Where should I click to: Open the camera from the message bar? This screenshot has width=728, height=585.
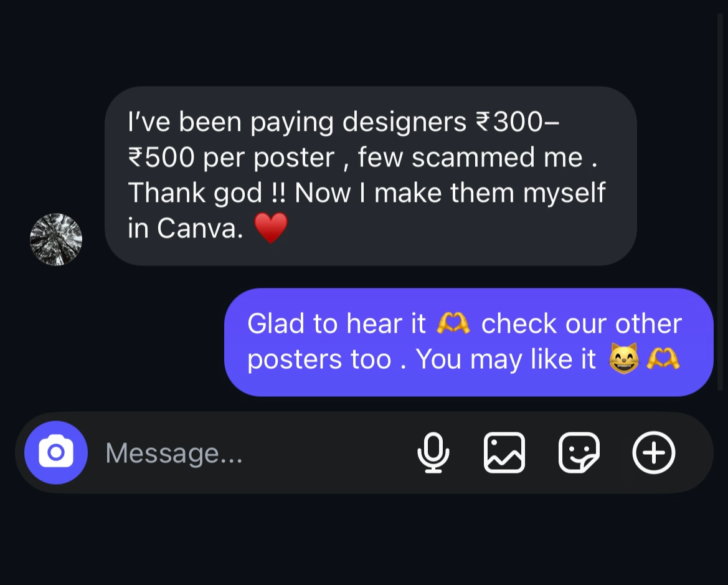pos(55,452)
